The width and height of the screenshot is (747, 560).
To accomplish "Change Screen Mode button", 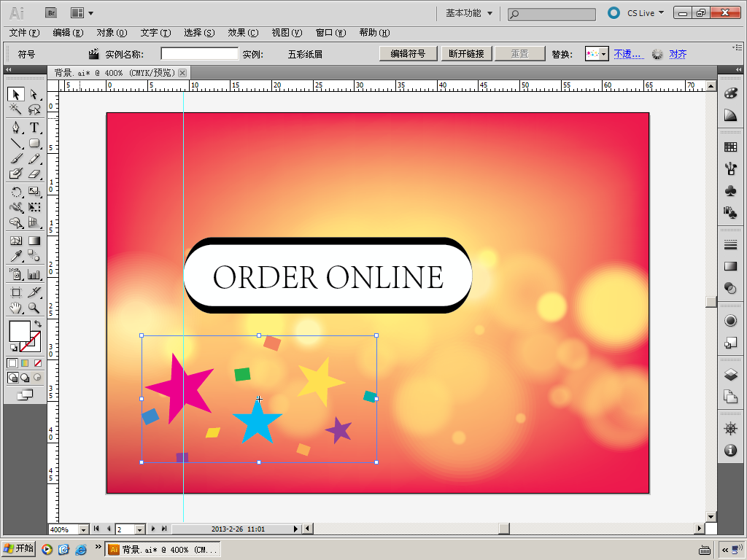I will pos(25,394).
